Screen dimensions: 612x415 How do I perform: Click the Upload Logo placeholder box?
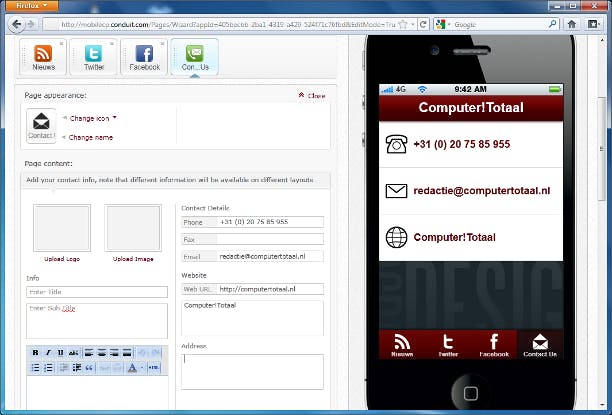click(x=62, y=228)
